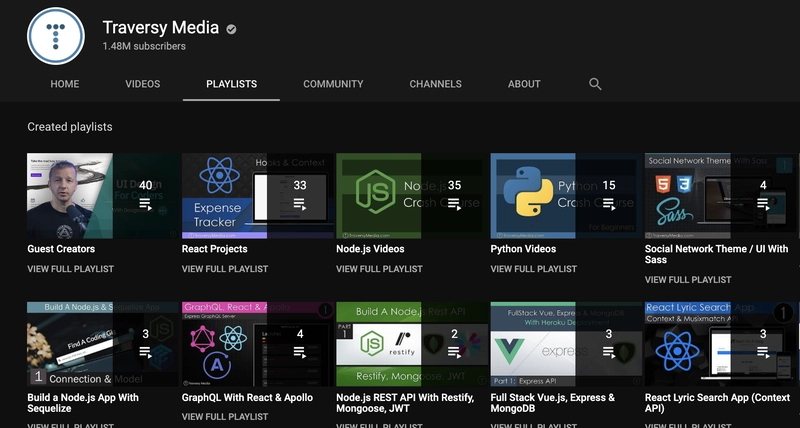The height and width of the screenshot is (428, 800).
Task: View full playlist for Node.js Videos
Action: coord(379,269)
